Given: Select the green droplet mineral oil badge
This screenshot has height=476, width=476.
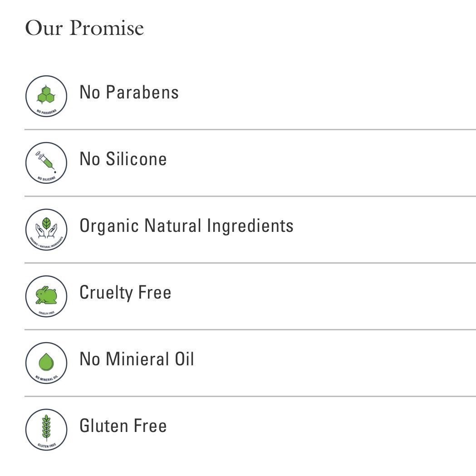Looking at the screenshot, I should click(46, 363).
